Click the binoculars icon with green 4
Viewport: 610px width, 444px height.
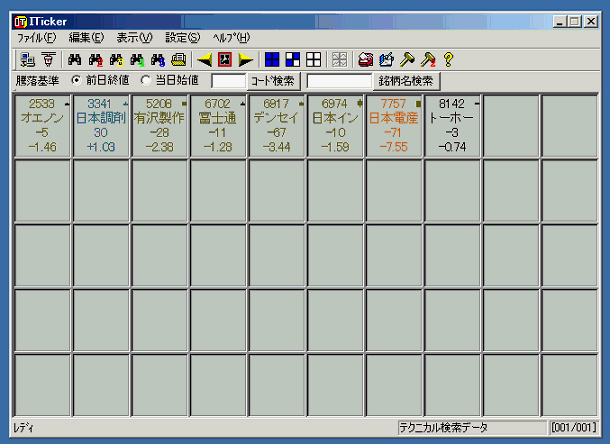137,60
